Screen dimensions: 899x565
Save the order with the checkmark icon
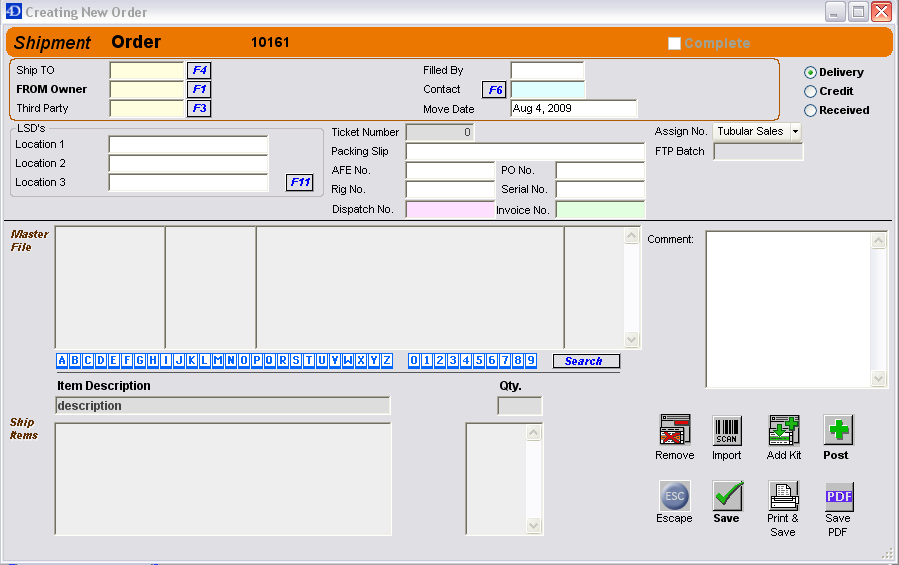[x=728, y=496]
